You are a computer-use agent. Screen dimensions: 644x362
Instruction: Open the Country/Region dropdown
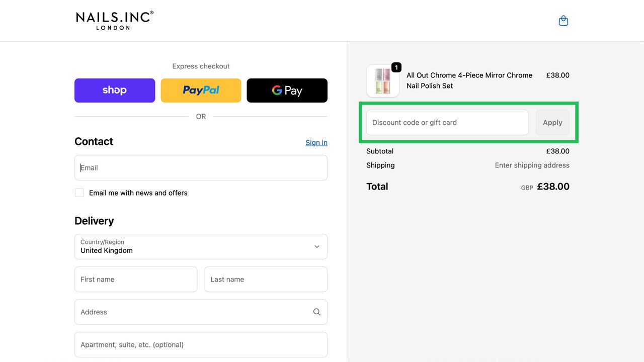coord(201,246)
